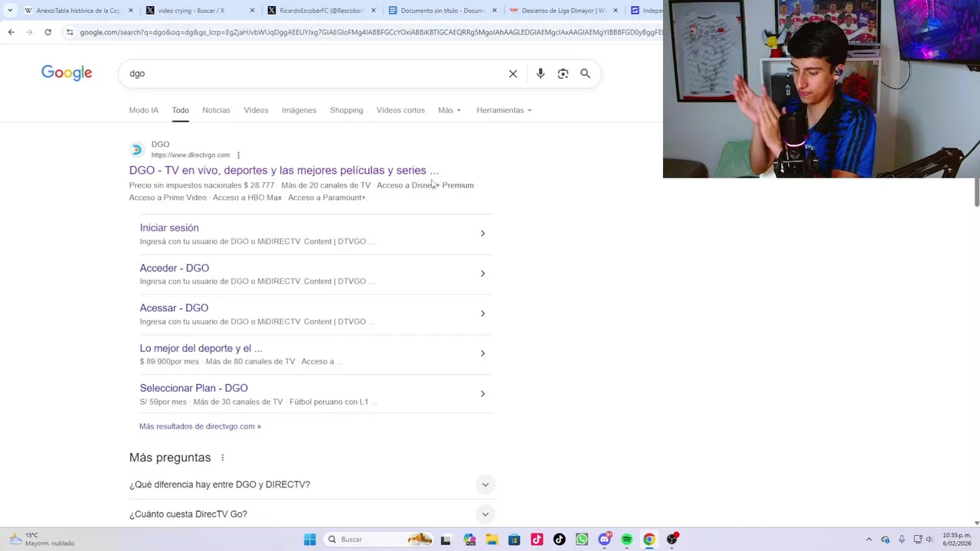
Task: Open Microsoft Store from the taskbar
Action: pos(514,540)
